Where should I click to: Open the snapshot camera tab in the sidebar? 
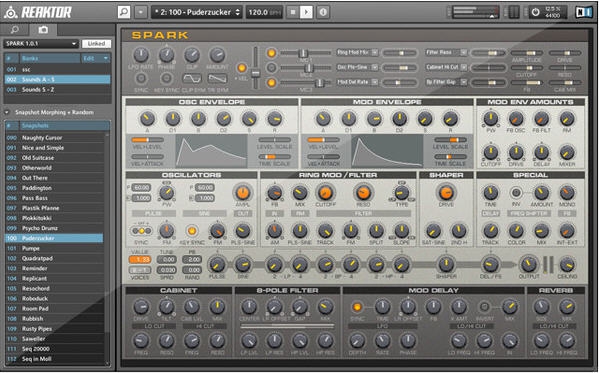coord(43,29)
